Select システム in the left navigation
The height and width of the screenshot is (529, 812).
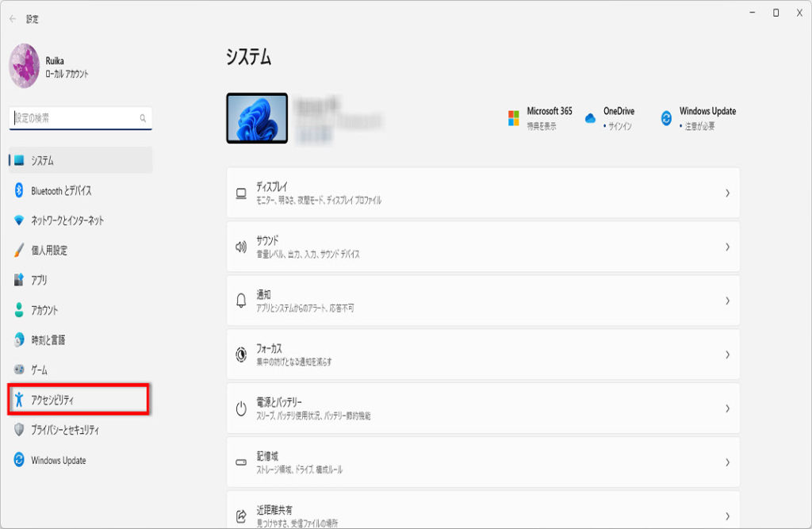[x=79, y=160]
